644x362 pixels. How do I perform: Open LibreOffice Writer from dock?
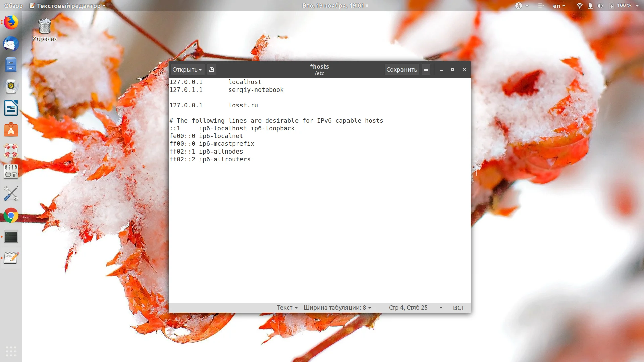pos(11,108)
